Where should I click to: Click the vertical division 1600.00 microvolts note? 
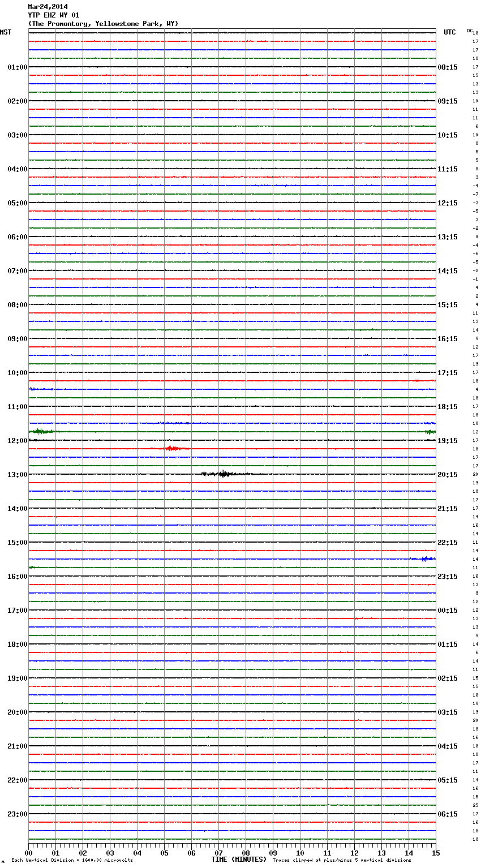pyautogui.click(x=72, y=861)
